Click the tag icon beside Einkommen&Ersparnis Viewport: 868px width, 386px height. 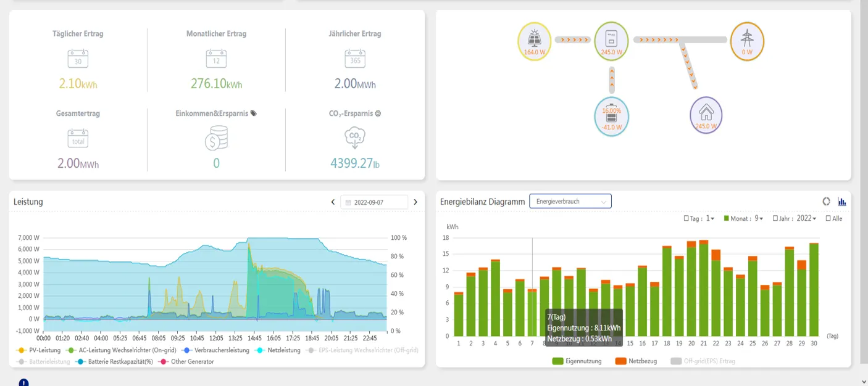[254, 113]
